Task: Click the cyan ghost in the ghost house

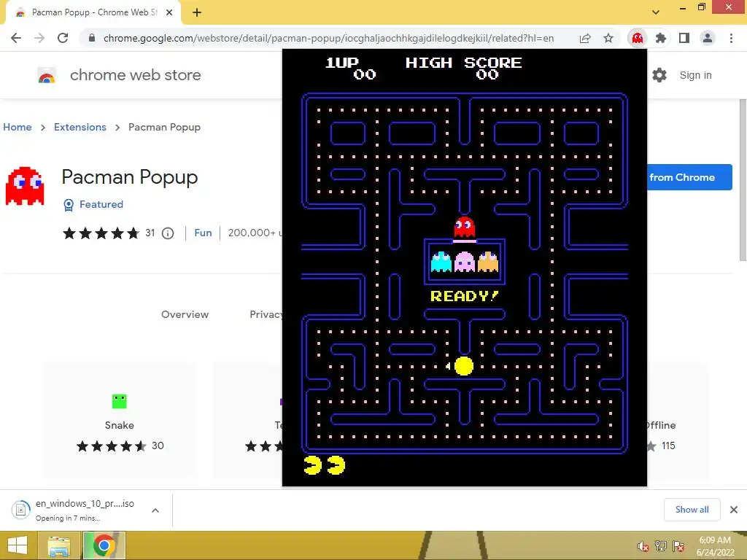Action: 441,262
